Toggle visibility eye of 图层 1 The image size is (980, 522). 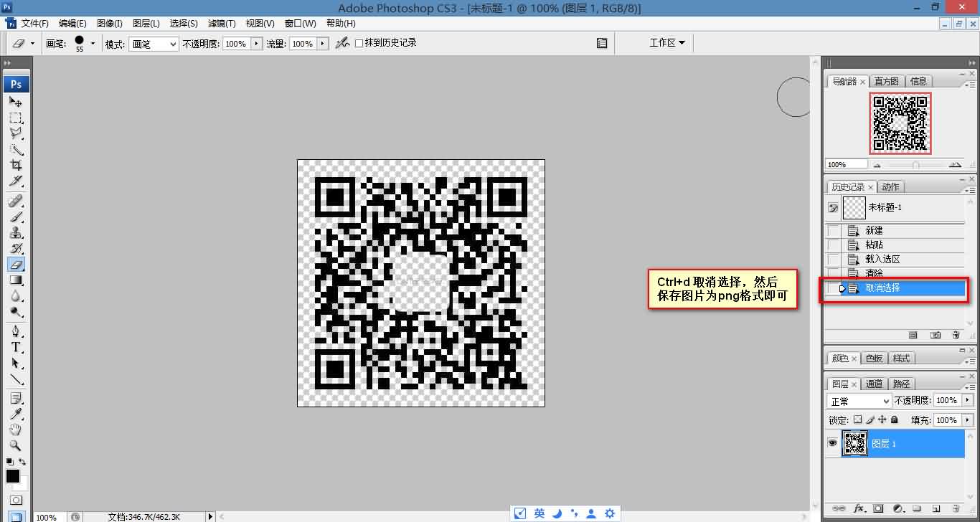tap(832, 443)
